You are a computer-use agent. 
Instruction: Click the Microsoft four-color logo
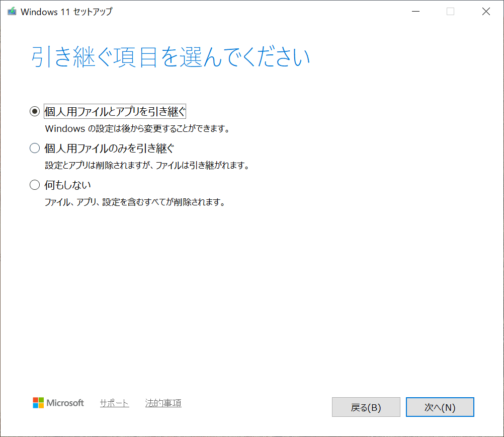tap(38, 403)
